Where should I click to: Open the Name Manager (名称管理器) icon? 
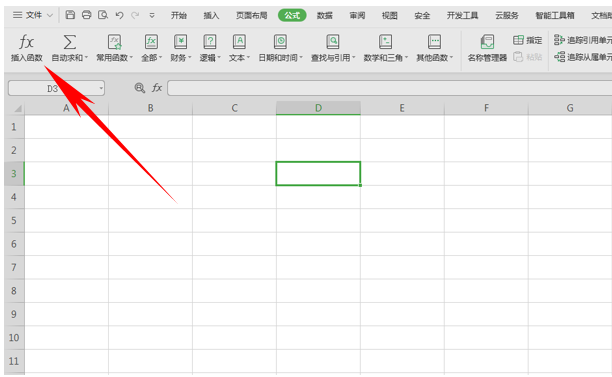[x=487, y=41]
